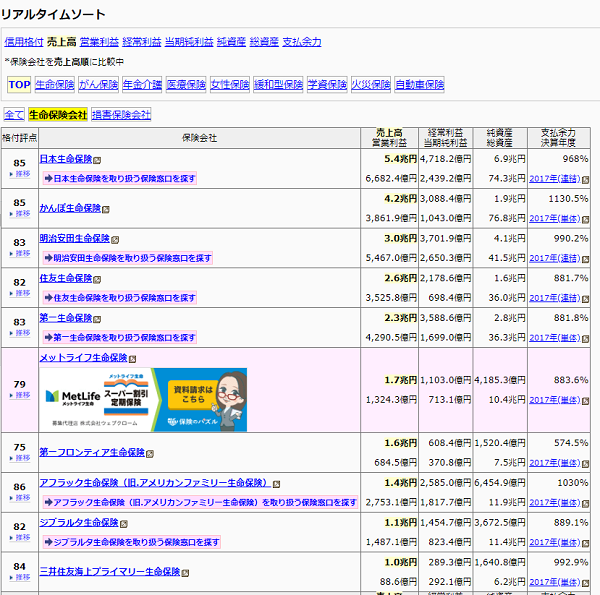Image resolution: width=600 pixels, height=595 pixels.
Task: Click 5.4兆円 sales value
Action: pyautogui.click(x=400, y=159)
